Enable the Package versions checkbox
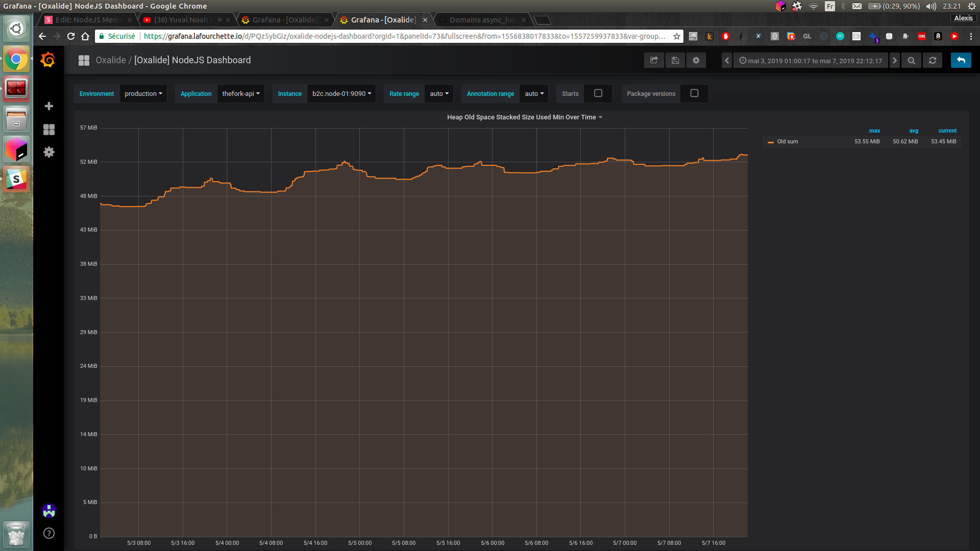Image resolution: width=980 pixels, height=551 pixels. [x=694, y=93]
